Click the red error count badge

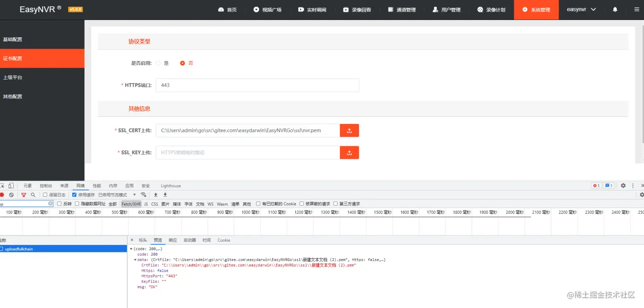pyautogui.click(x=596, y=186)
